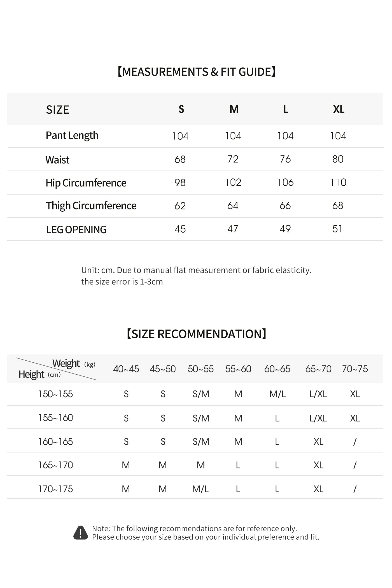Viewport: 392px width, 588px height.
Task: Click the 150~155 height row label
Action: tap(55, 394)
